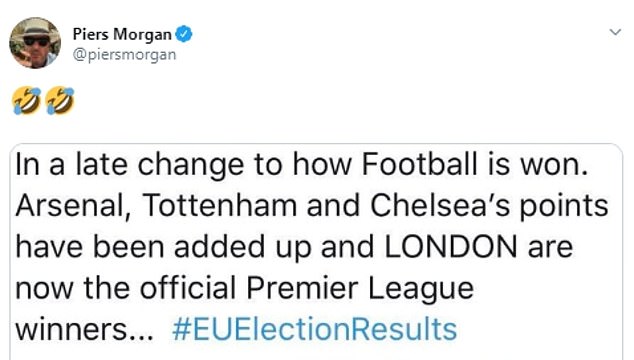The height and width of the screenshot is (360, 634).
Task: Click the word Tottenham in the quote
Action: coord(220,205)
